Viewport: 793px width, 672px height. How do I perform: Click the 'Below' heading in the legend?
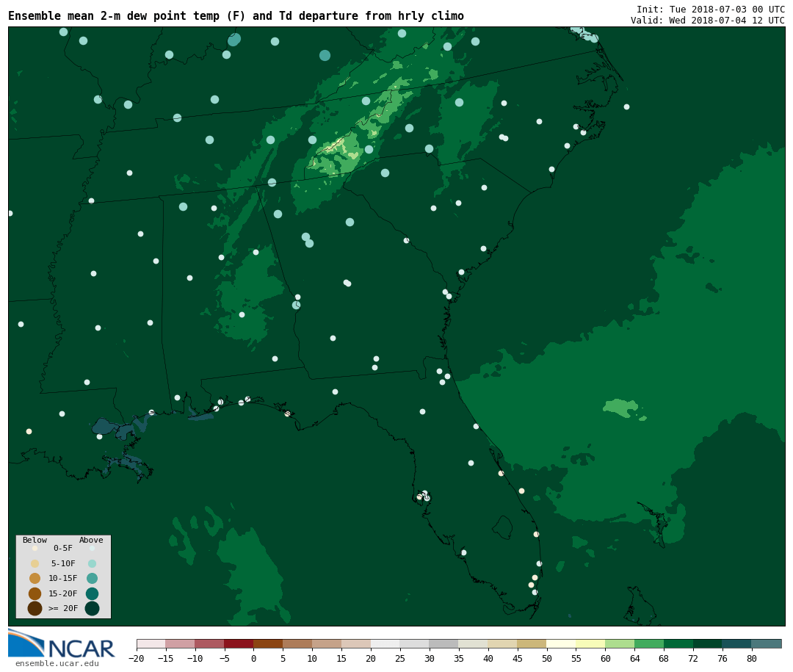click(x=35, y=541)
